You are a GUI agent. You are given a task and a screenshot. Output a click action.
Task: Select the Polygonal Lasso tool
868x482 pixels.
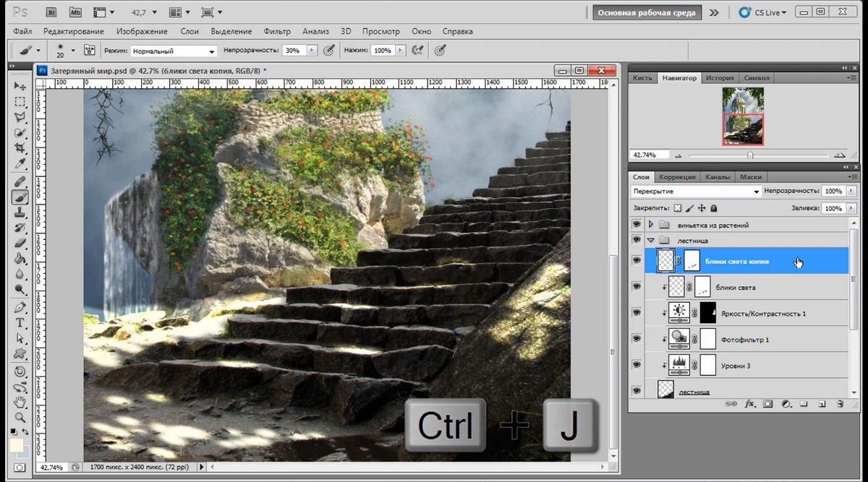pos(20,118)
